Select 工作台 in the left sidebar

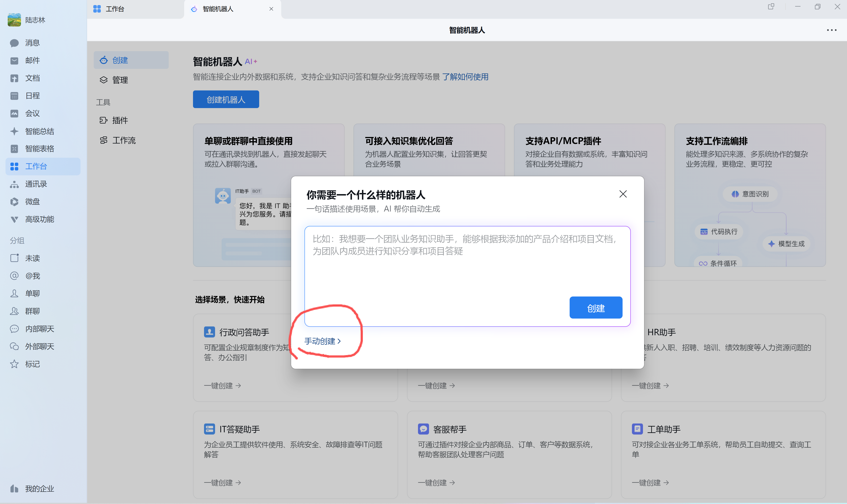[43, 166]
